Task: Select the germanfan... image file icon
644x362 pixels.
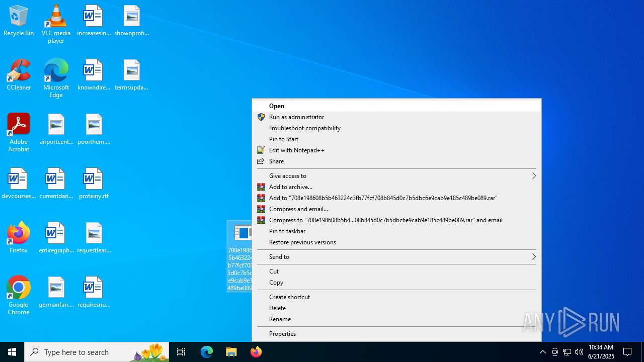Action: (x=56, y=293)
